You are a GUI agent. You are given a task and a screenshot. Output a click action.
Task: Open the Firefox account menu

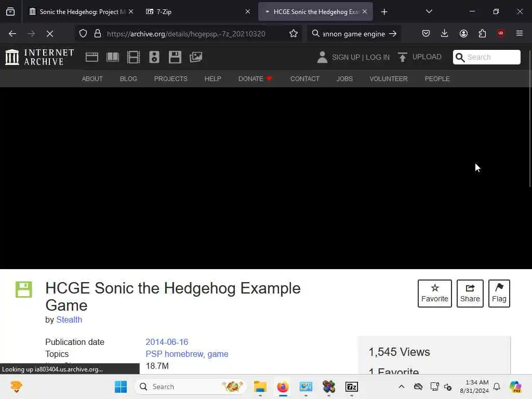click(463, 33)
